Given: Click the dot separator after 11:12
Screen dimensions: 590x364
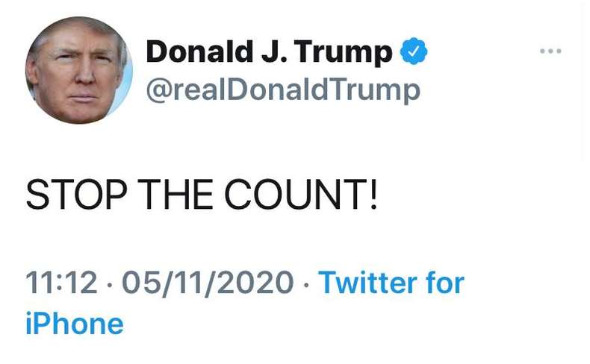Looking at the screenshot, I should 109,283.
